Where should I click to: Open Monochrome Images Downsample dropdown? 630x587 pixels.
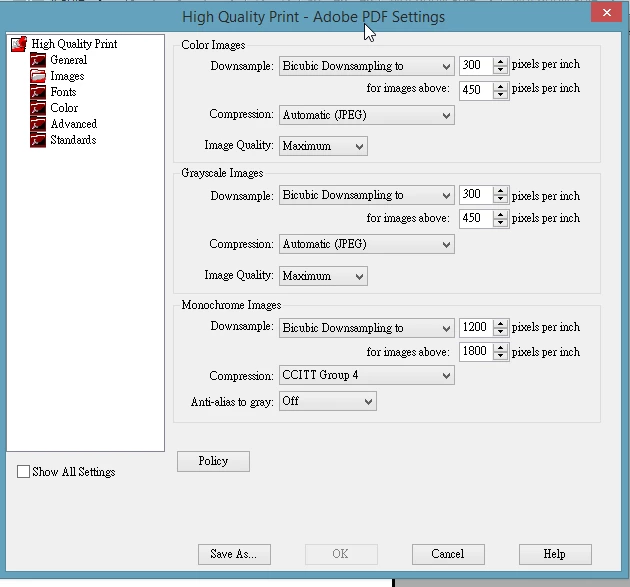366,328
